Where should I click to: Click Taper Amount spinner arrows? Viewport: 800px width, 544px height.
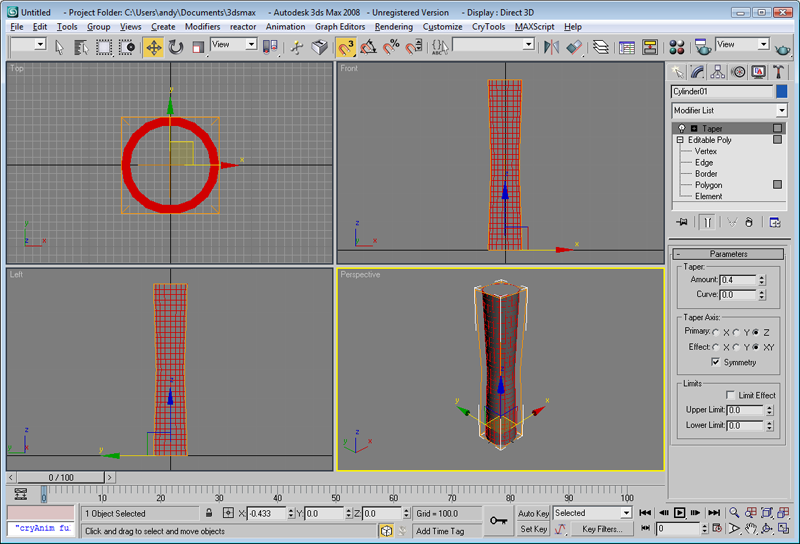(762, 280)
